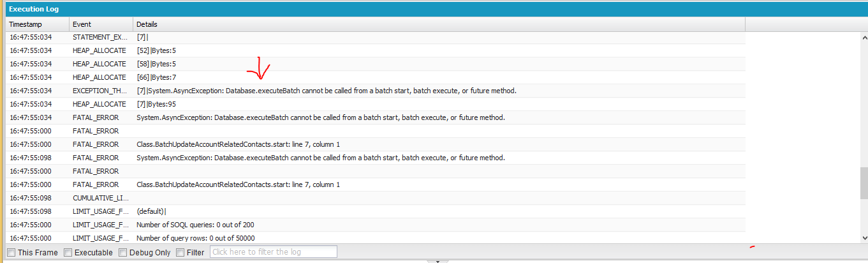Check the Debug Only option
The height and width of the screenshot is (263, 868).
[x=123, y=252]
